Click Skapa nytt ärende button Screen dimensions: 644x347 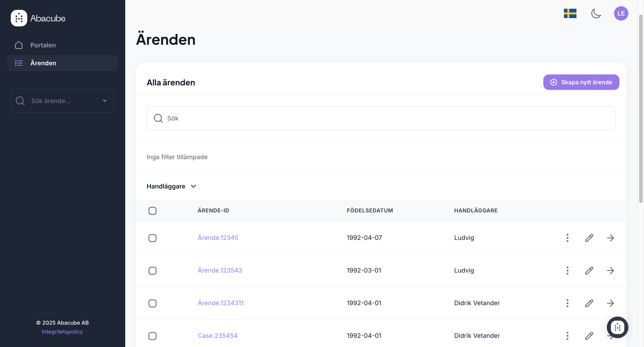581,82
